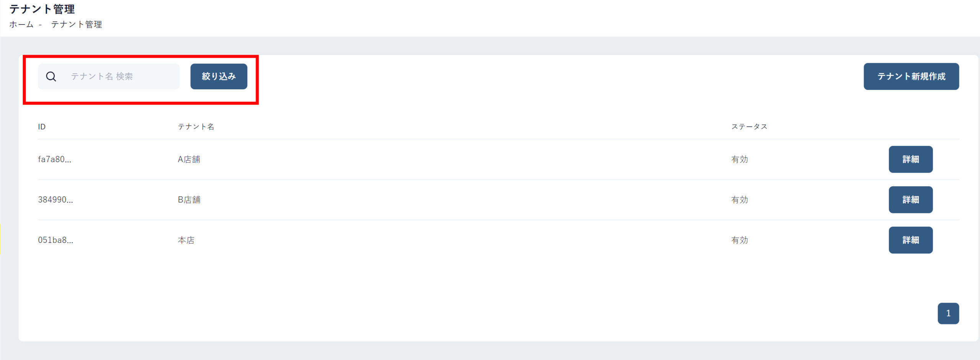Select the ステータス column header
Screen dimensions: 980x360
click(749, 127)
